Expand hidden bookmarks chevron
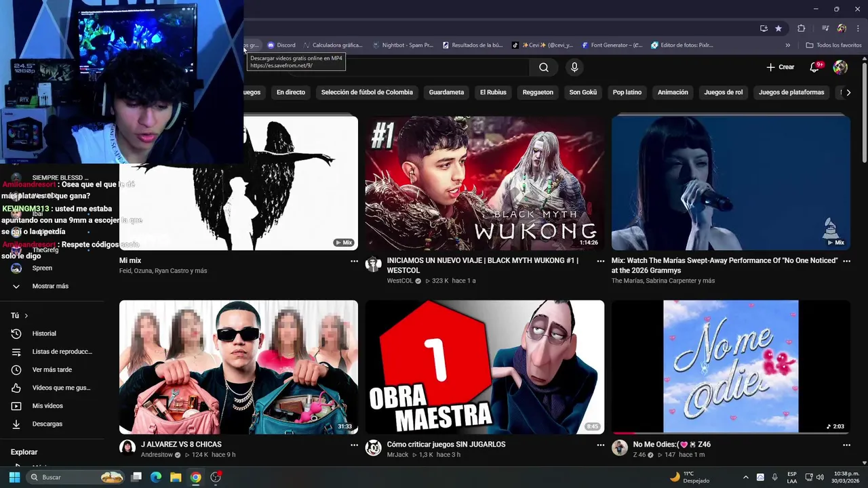The width and height of the screenshot is (868, 488). tap(787, 45)
